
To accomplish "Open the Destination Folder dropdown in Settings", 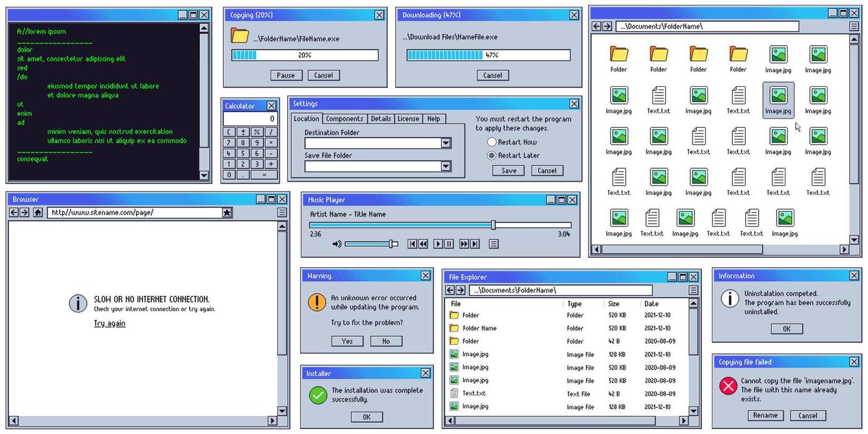I will pos(446,143).
